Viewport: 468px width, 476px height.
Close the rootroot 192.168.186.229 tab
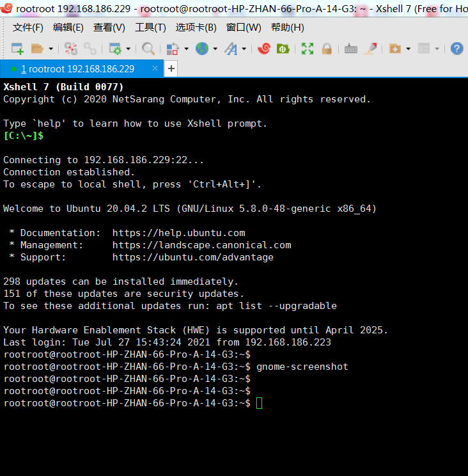pos(155,68)
